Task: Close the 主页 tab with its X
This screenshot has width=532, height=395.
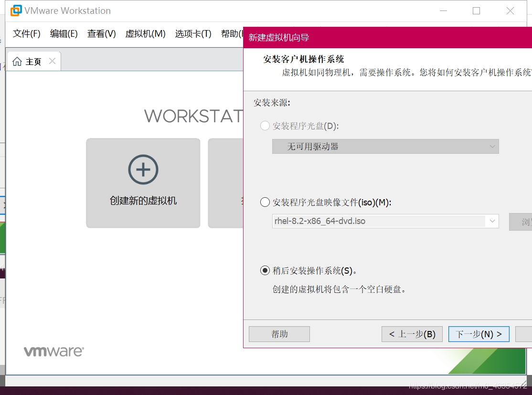Action: tap(52, 61)
